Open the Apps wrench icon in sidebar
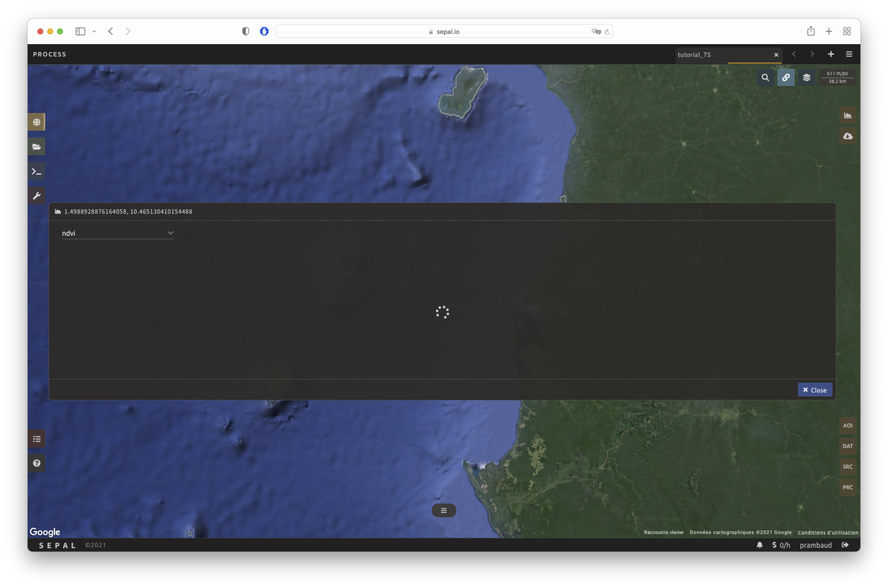This screenshot has height=588, width=888. tap(36, 196)
